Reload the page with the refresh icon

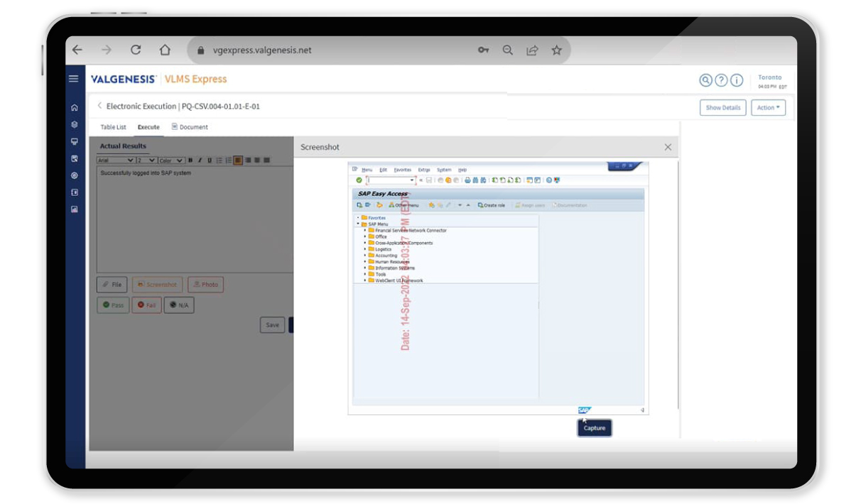[136, 50]
